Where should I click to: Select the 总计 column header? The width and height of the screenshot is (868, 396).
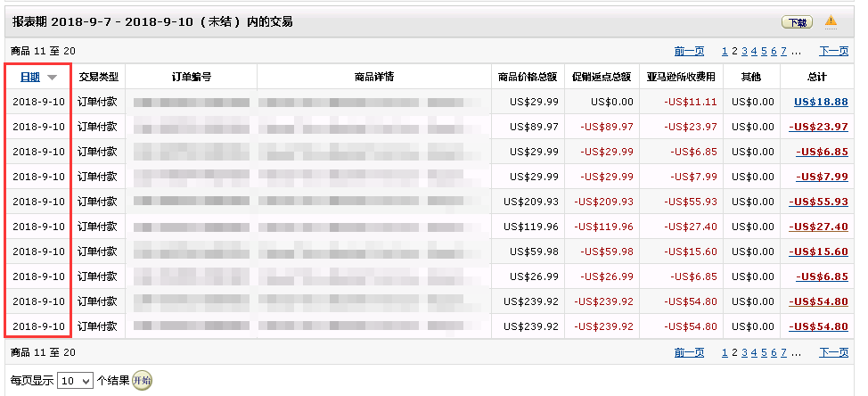[817, 77]
